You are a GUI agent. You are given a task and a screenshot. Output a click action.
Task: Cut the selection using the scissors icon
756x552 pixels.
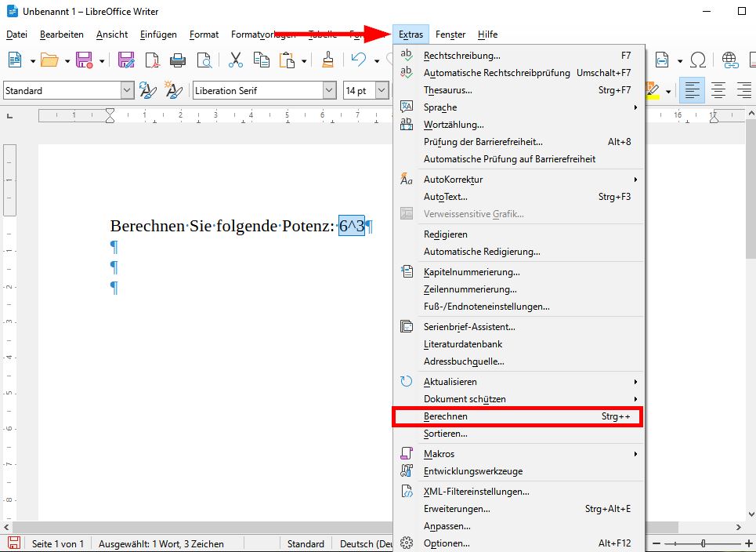pos(235,60)
